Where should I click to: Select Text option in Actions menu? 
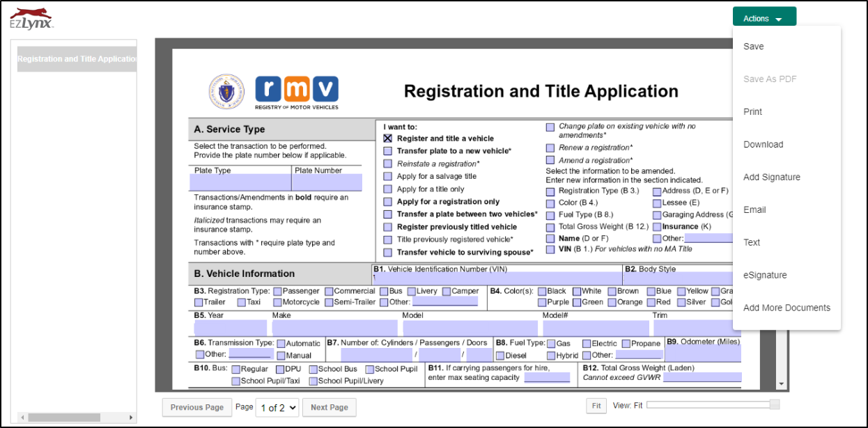752,243
